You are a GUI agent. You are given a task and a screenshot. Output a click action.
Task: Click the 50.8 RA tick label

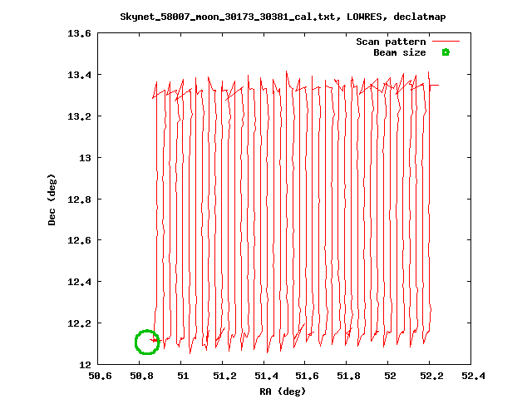(x=141, y=376)
